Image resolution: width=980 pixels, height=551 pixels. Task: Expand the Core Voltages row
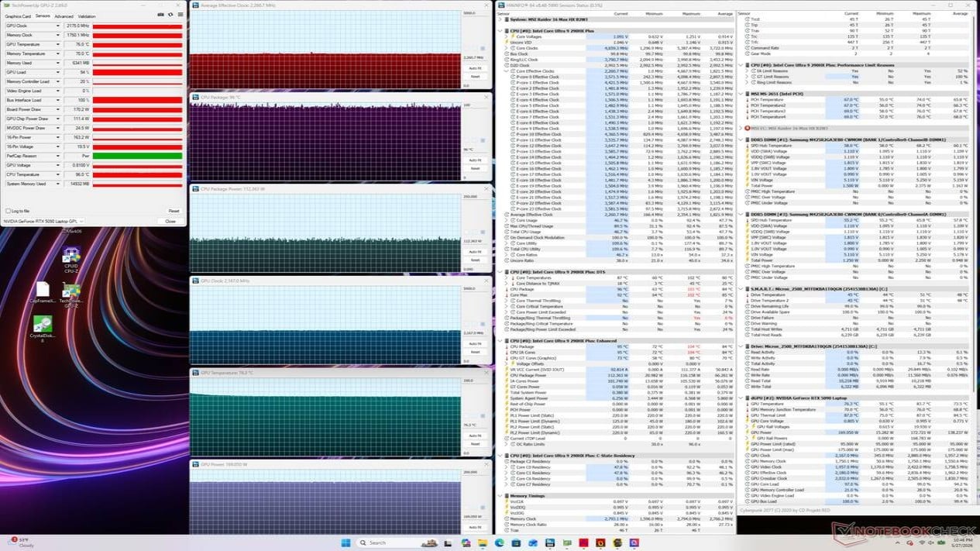[506, 36]
